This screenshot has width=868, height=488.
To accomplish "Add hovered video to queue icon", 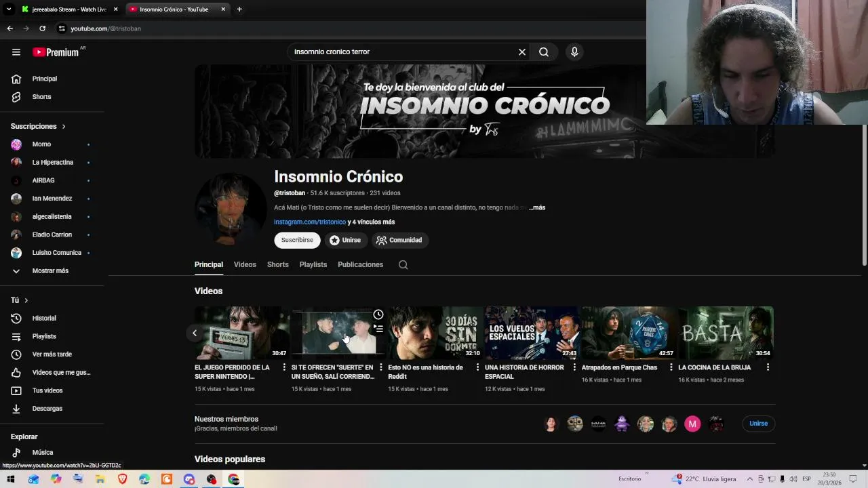I will pos(378,329).
